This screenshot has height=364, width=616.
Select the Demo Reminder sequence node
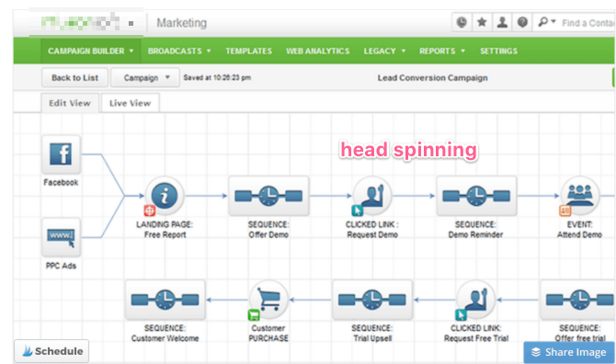(476, 196)
